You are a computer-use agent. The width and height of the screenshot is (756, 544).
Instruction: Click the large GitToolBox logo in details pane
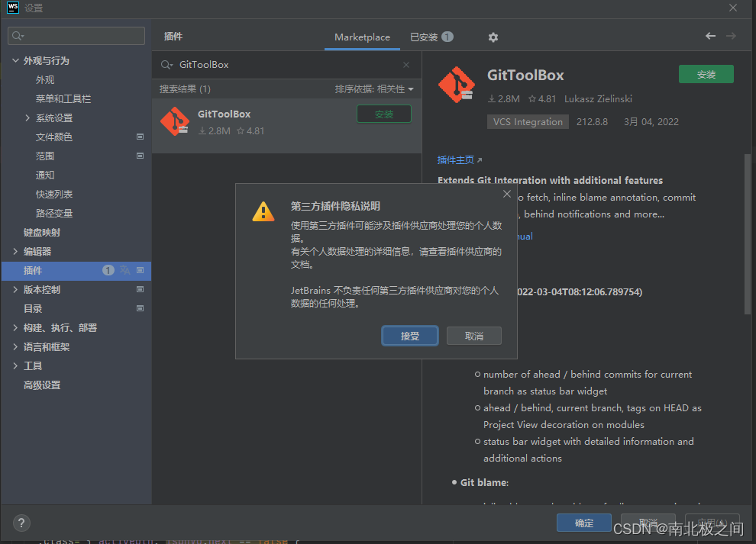coord(457,85)
